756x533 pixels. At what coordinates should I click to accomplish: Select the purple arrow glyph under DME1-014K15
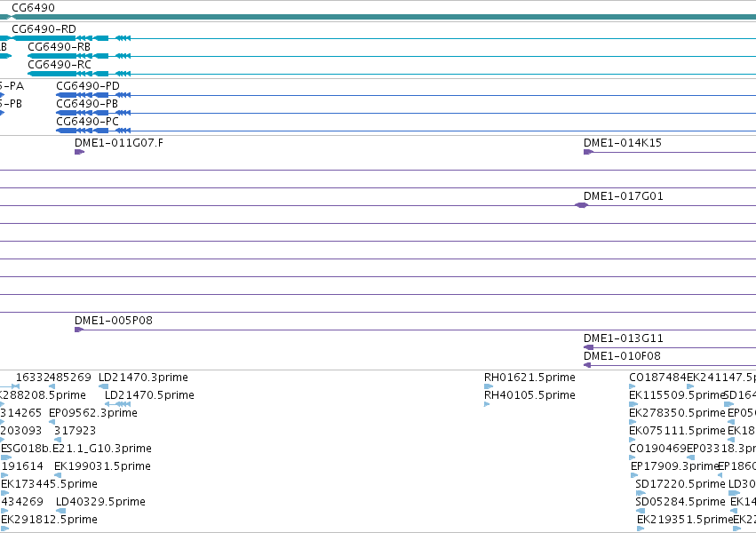click(588, 152)
